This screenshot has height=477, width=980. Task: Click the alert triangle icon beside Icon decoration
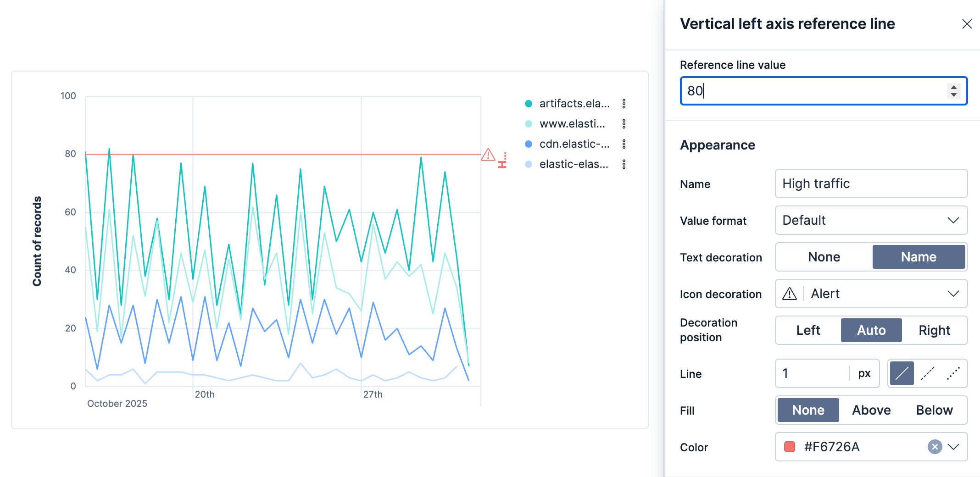pyautogui.click(x=790, y=294)
